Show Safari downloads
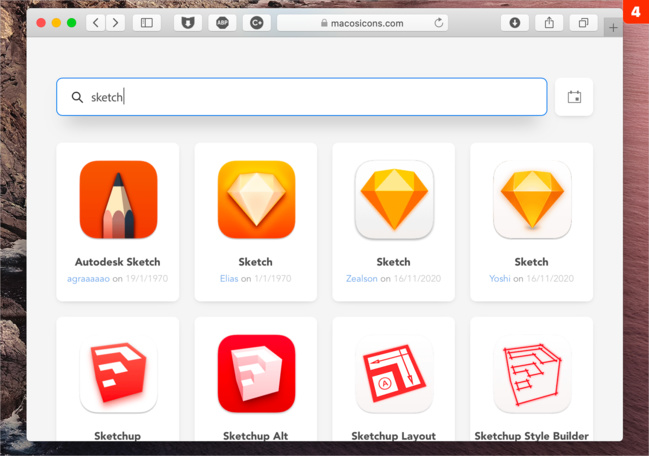This screenshot has width=649, height=456. [x=514, y=23]
